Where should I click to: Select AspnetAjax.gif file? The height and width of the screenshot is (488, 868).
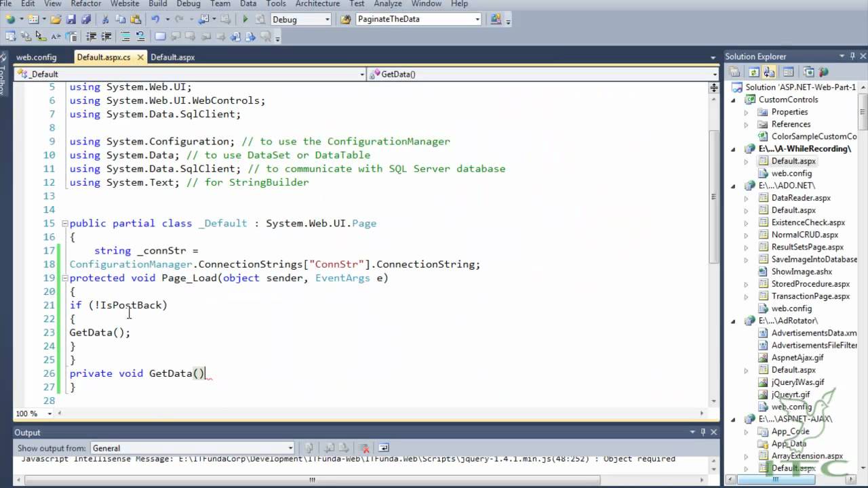coord(797,357)
